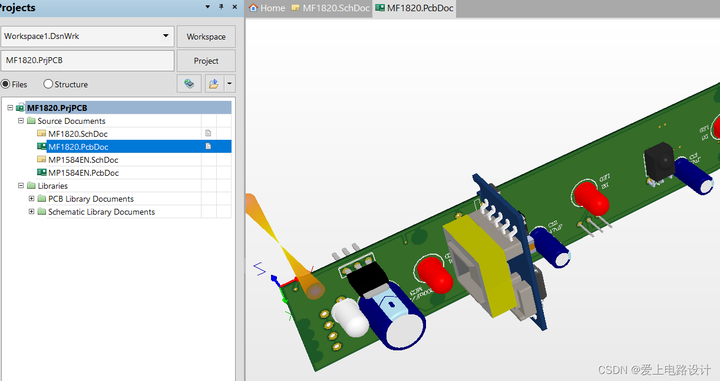The width and height of the screenshot is (720, 381).
Task: Click the MF1820.PrjPCB project icon
Action: click(20, 107)
